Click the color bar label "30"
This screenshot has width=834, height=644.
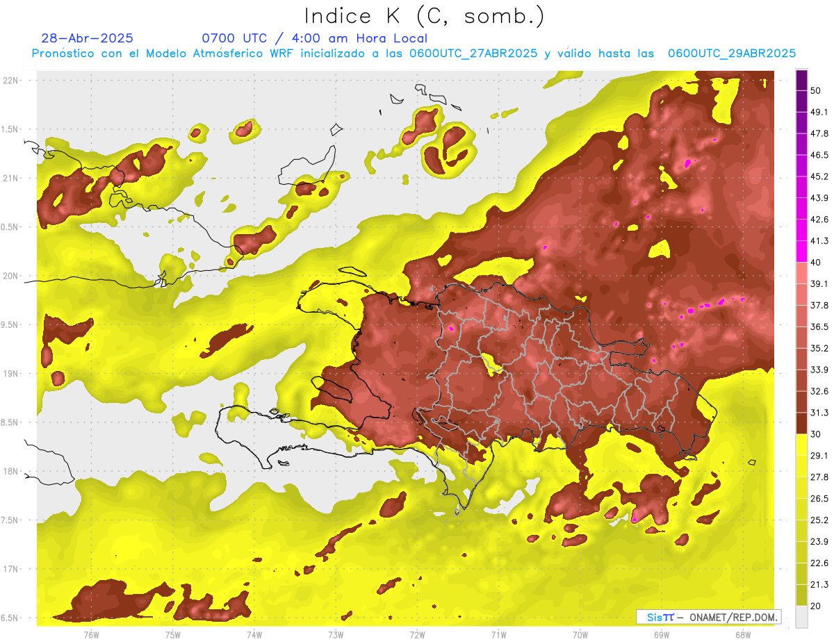coord(816,434)
